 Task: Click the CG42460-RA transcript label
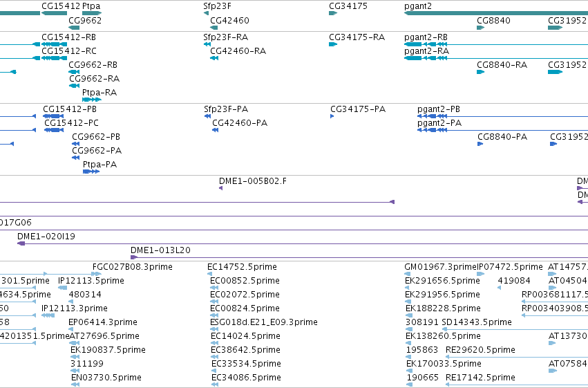click(x=238, y=51)
